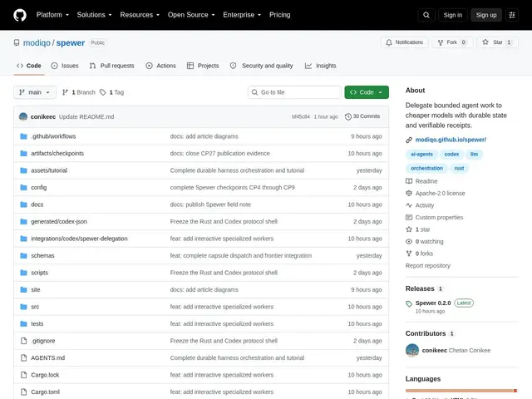Click the branch icon beside 1 Branch
Image resolution: width=532 pixels, height=399 pixels.
65,92
